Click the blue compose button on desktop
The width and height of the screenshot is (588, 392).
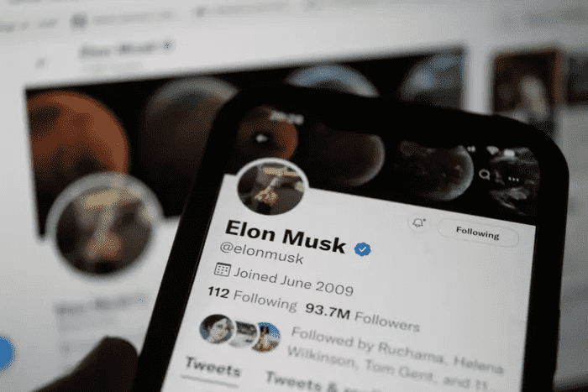click(x=6, y=353)
